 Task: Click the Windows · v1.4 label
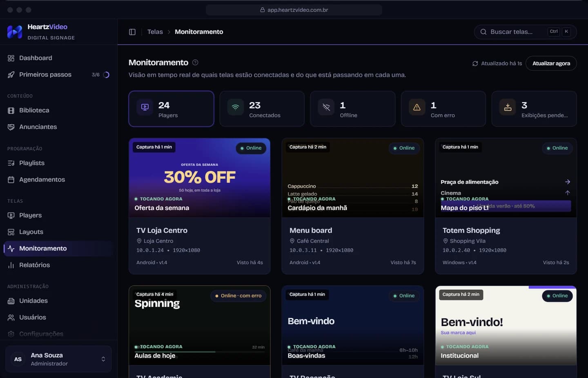pos(459,263)
